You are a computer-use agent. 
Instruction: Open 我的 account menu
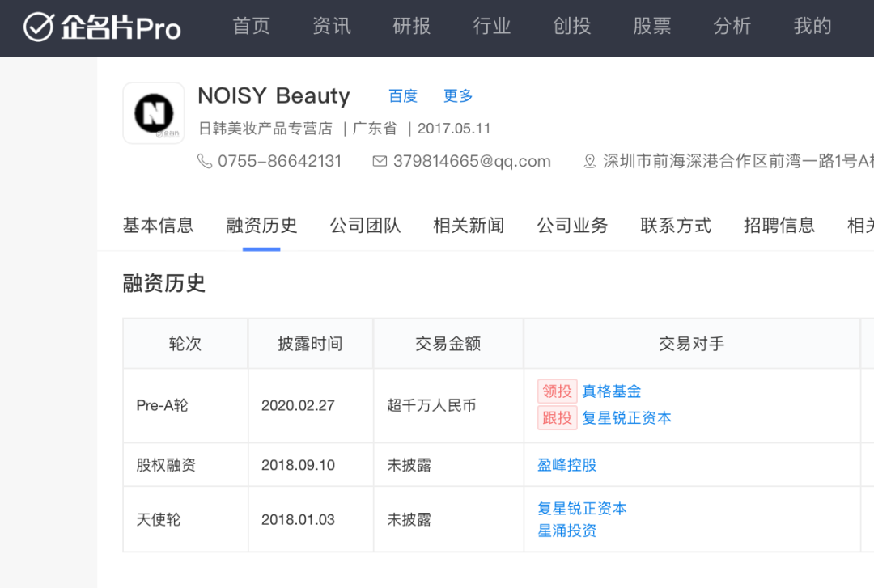coord(812,27)
